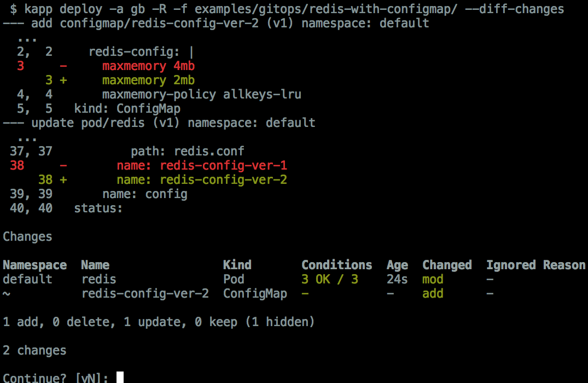The height and width of the screenshot is (383, 588).
Task: Select removed 'name: redis-config-ver-1' line
Action: tap(202, 166)
